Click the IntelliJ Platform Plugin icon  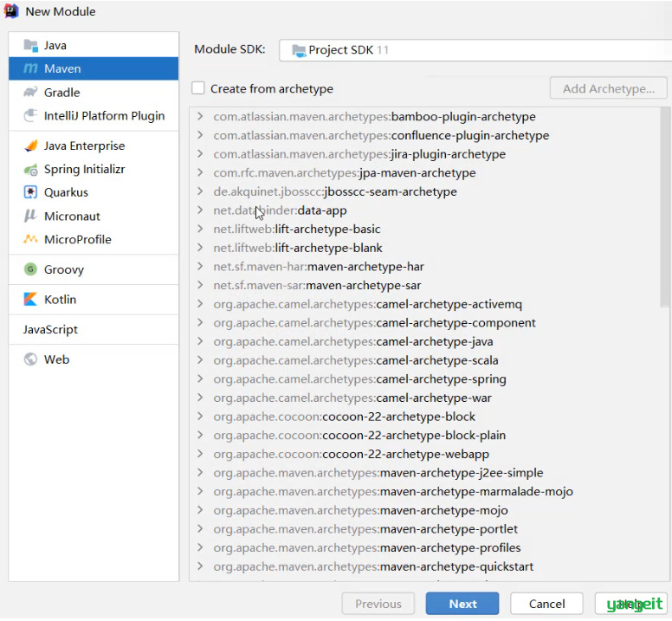coord(30,116)
